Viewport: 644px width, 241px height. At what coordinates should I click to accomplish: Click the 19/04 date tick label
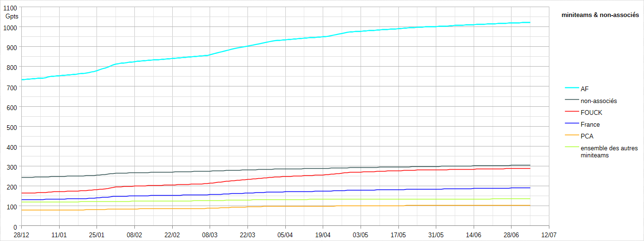click(x=323, y=235)
